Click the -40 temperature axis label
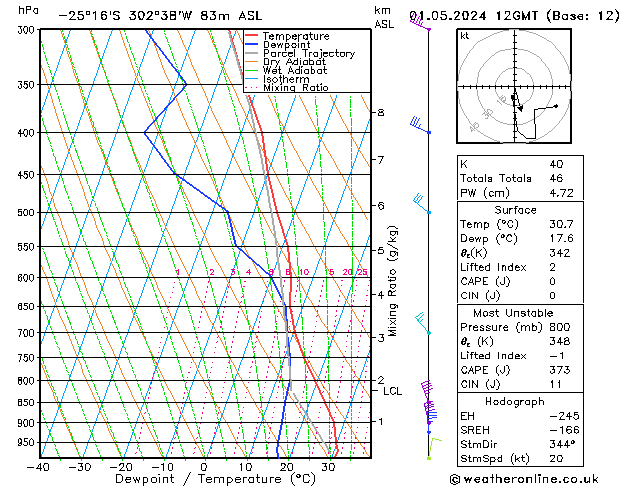 pos(39,467)
